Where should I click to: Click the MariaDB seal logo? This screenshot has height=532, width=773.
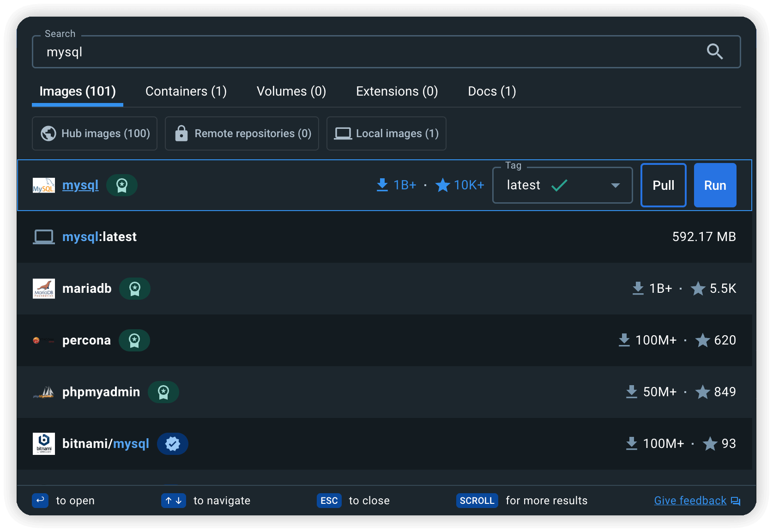click(44, 289)
